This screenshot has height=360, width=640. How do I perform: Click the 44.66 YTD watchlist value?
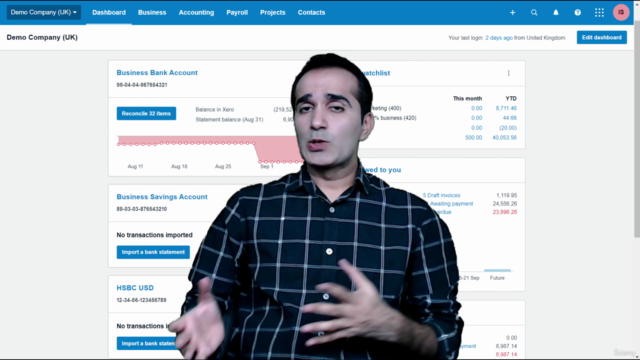tap(510, 118)
